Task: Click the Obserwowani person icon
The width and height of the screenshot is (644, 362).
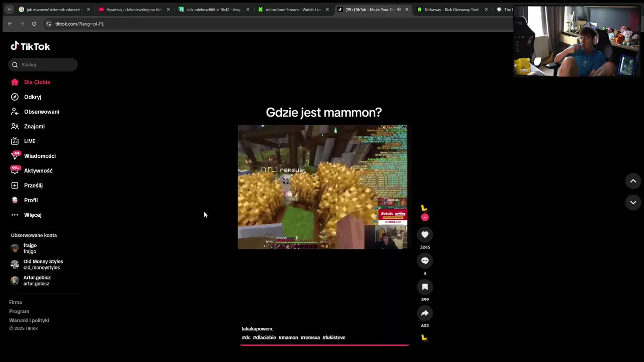Action: [15, 112]
